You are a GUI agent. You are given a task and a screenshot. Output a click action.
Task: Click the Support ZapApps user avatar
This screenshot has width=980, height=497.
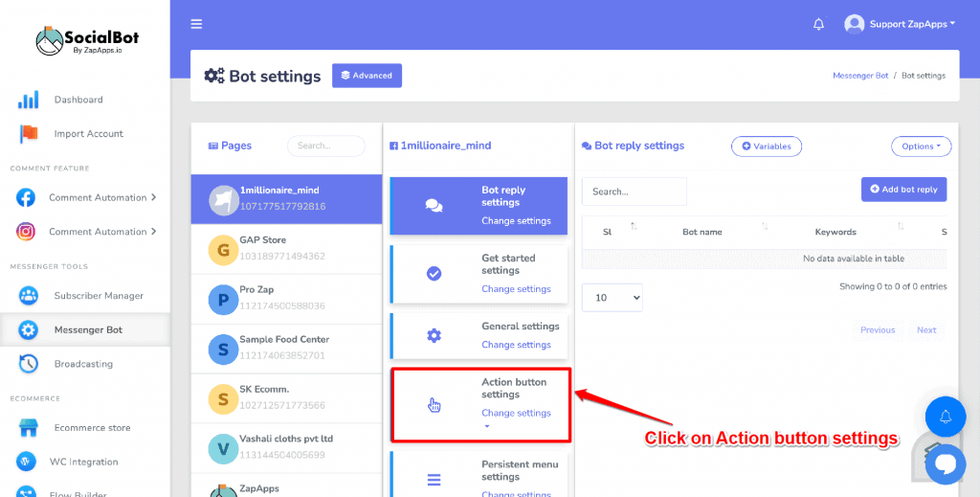click(854, 24)
